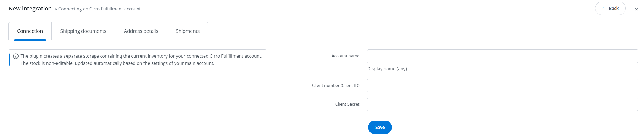Viewport: 644px width, 138px height.
Task: Click into the Client number field
Action: (502, 86)
